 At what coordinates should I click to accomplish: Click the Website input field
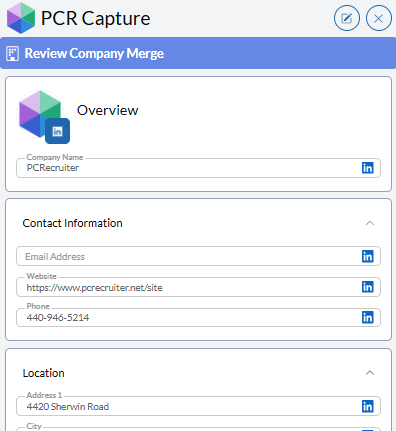tap(198, 287)
